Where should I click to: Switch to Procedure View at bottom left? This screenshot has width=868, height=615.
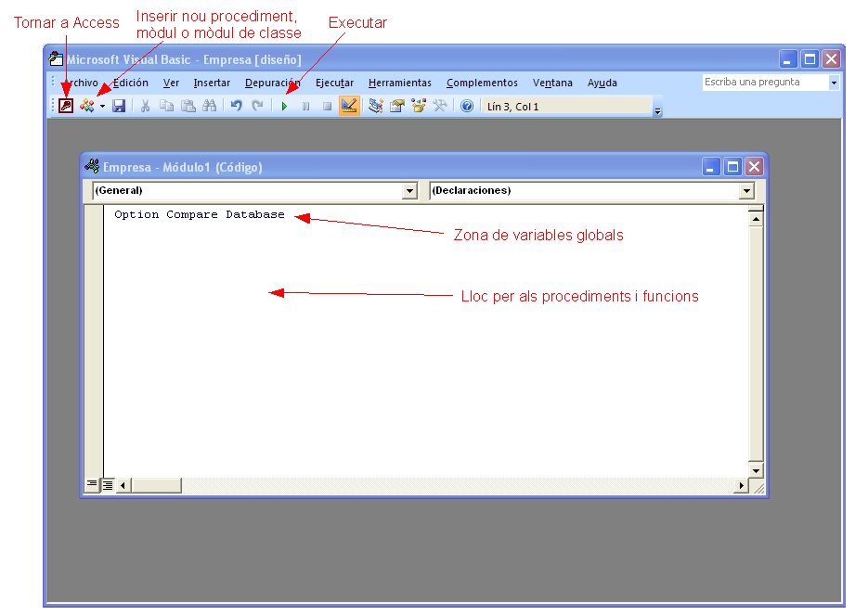click(92, 484)
